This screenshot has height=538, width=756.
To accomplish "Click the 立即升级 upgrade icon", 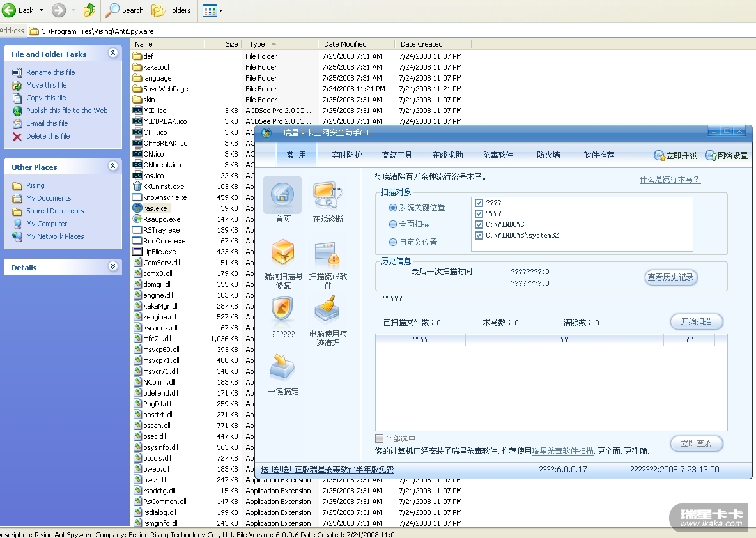I will (x=660, y=156).
